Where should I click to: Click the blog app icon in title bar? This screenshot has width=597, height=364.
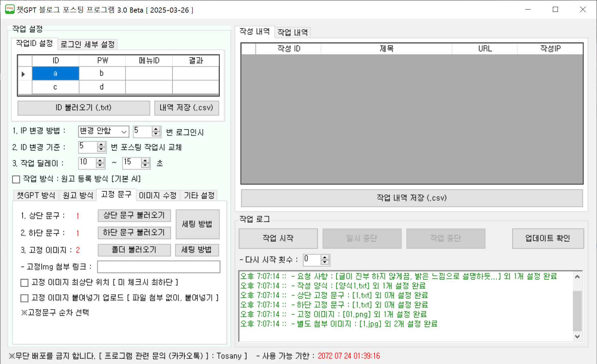coord(10,9)
